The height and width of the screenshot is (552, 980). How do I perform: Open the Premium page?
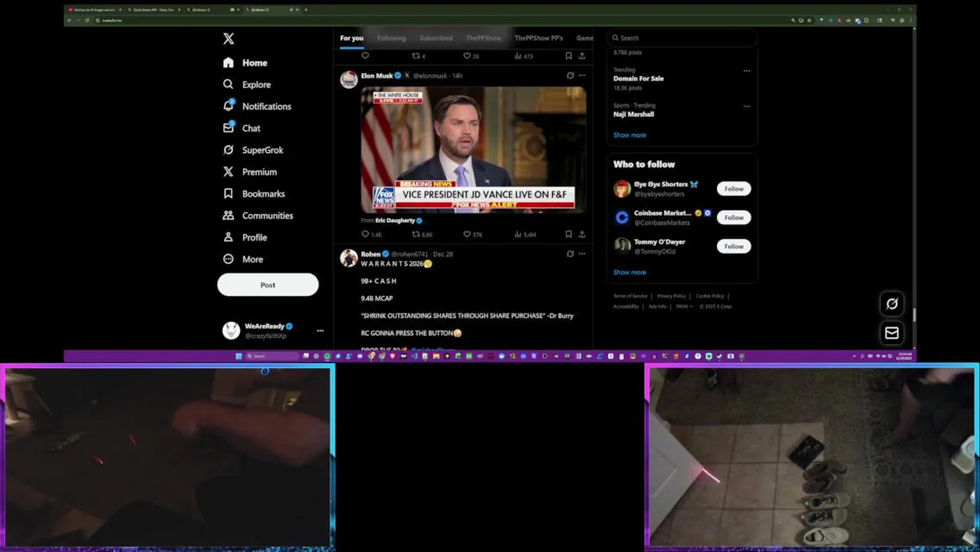click(x=250, y=172)
